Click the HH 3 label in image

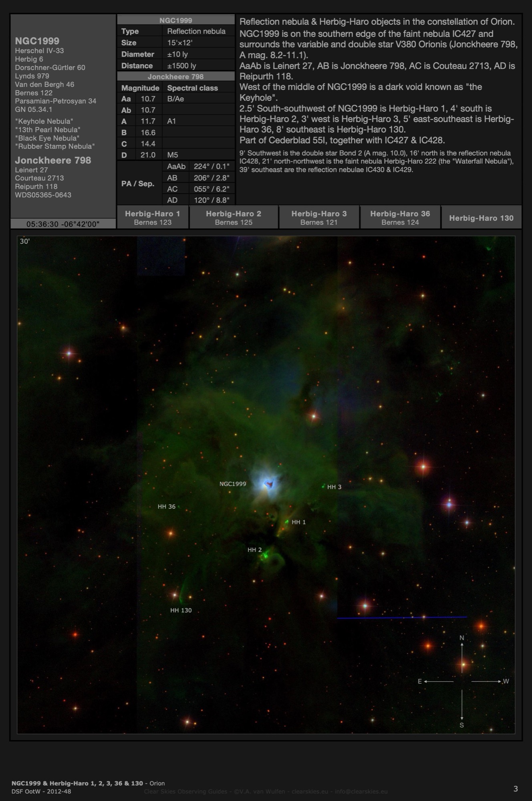[334, 487]
